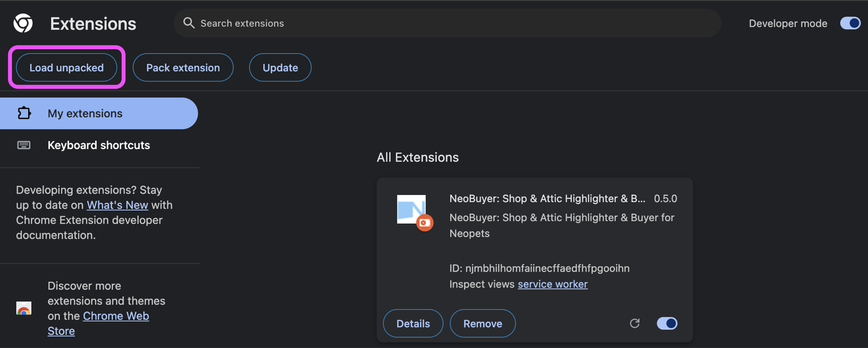868x348 pixels.
Task: Click the puzzle piece icon for My extensions
Action: click(x=24, y=113)
